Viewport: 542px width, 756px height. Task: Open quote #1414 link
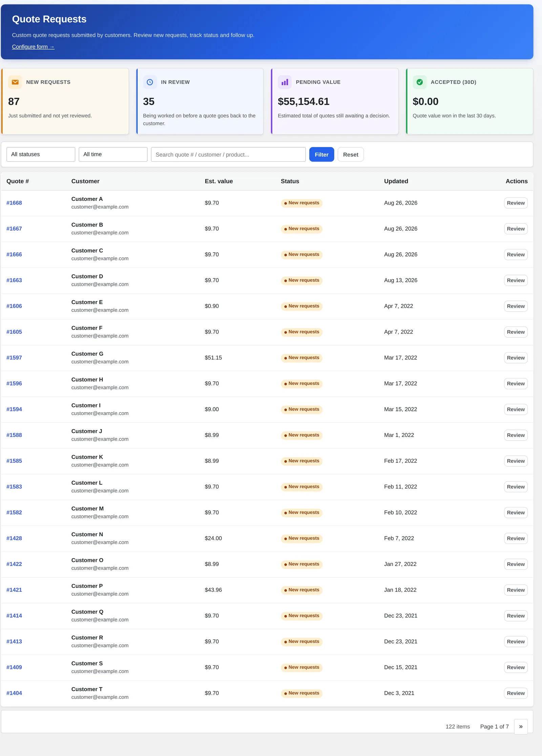[x=14, y=616]
